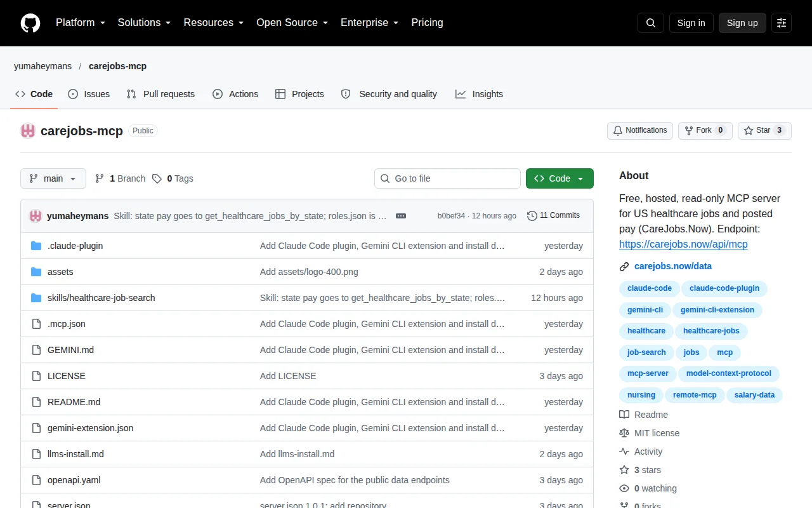Switch to the Pull requests tab
Image resolution: width=812 pixels, height=508 pixels.
tap(160, 94)
